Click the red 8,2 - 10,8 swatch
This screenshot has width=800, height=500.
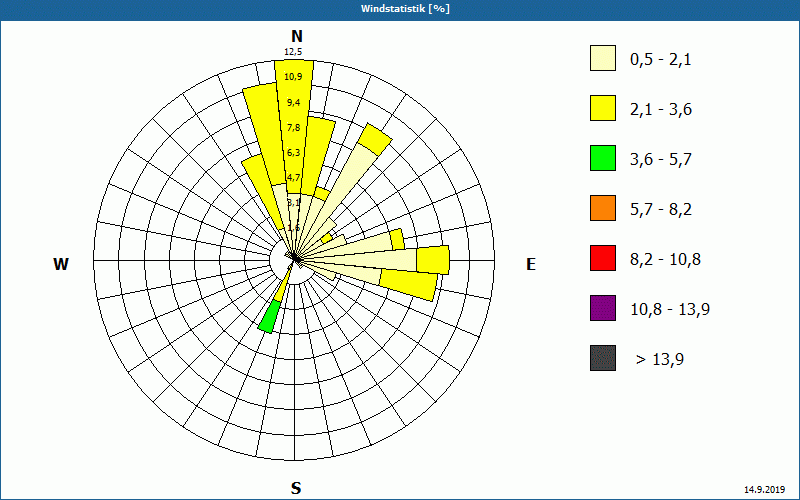(x=603, y=258)
